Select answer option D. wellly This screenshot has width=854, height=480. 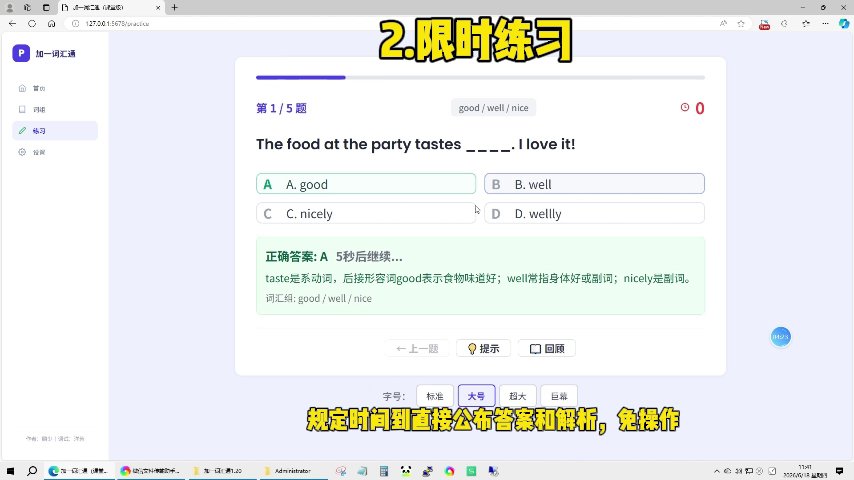tap(594, 214)
